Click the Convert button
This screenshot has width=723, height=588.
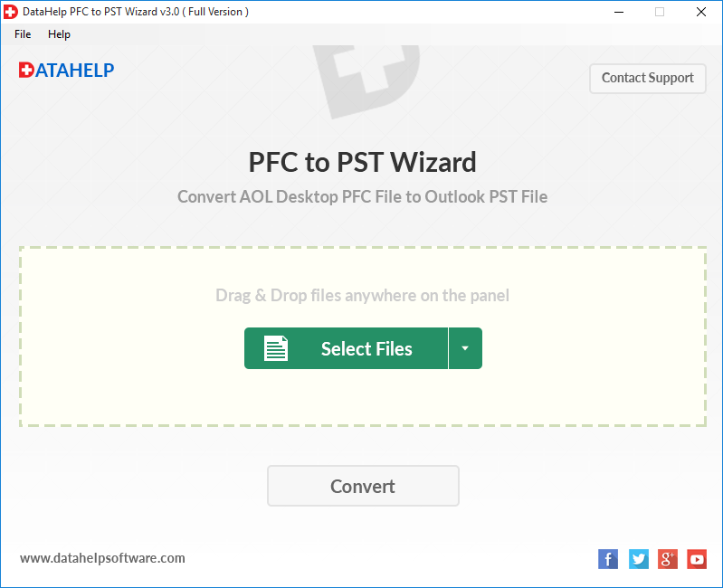pyautogui.click(x=363, y=486)
